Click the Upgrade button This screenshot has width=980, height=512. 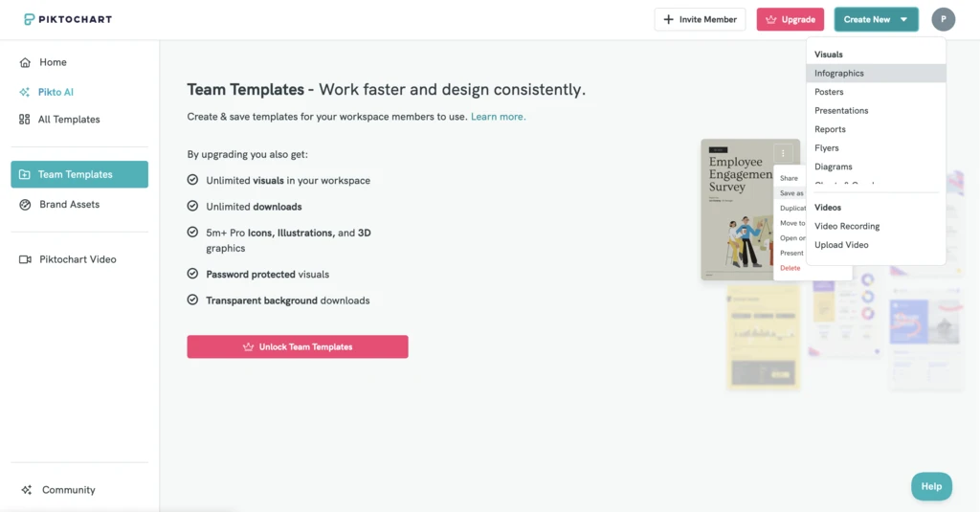pyautogui.click(x=790, y=19)
